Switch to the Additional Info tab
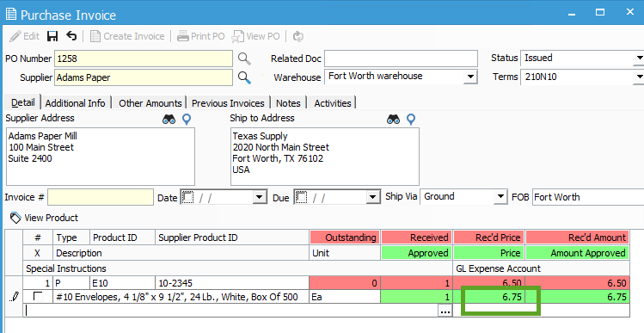This screenshot has height=333, width=644. (75, 102)
